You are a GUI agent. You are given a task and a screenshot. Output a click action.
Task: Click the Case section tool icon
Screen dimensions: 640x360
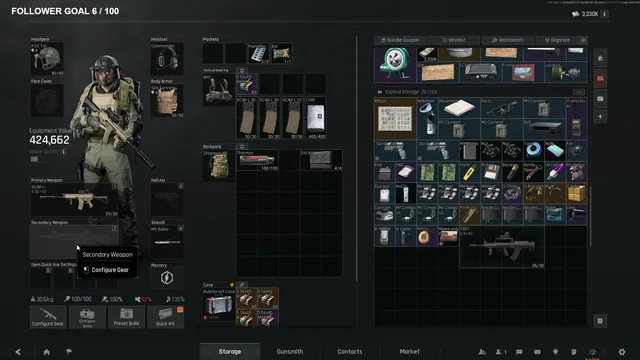click(x=242, y=284)
